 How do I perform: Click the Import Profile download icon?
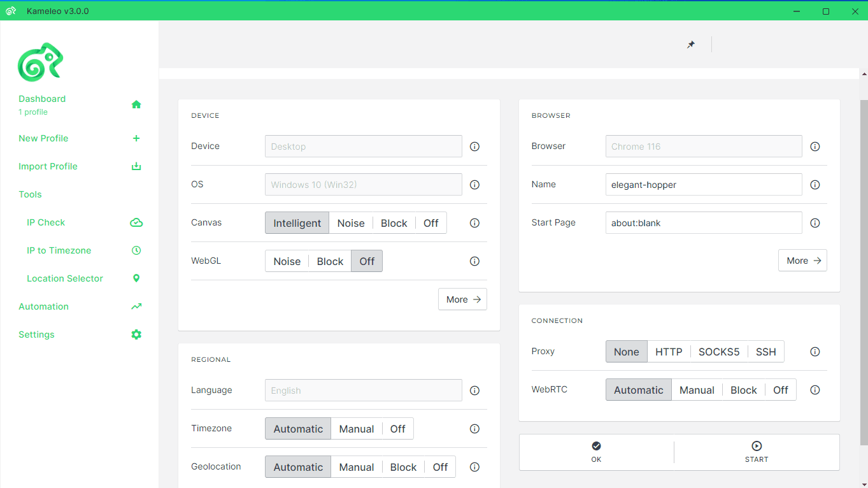tap(136, 166)
